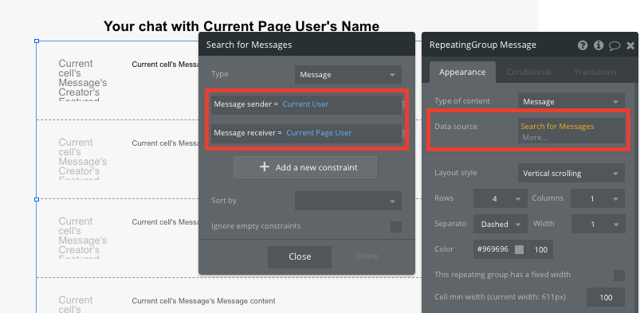Close the RepeatingGroup Message panel
Image resolution: width=644 pixels, height=313 pixels.
click(630, 45)
